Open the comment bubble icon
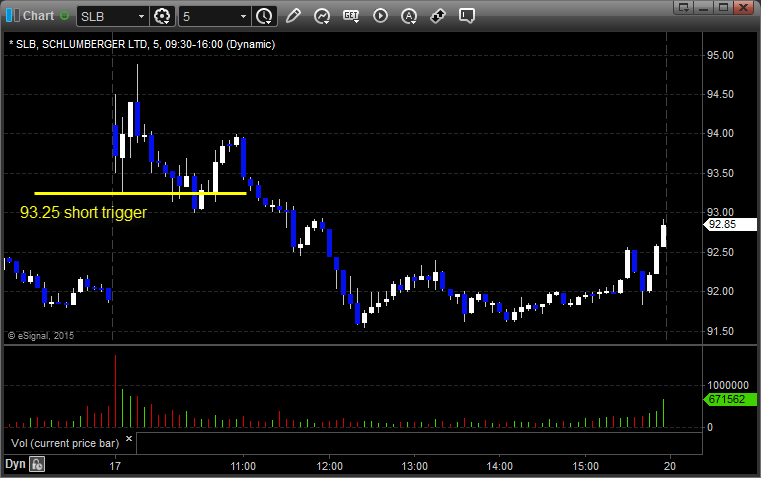 click(466, 16)
